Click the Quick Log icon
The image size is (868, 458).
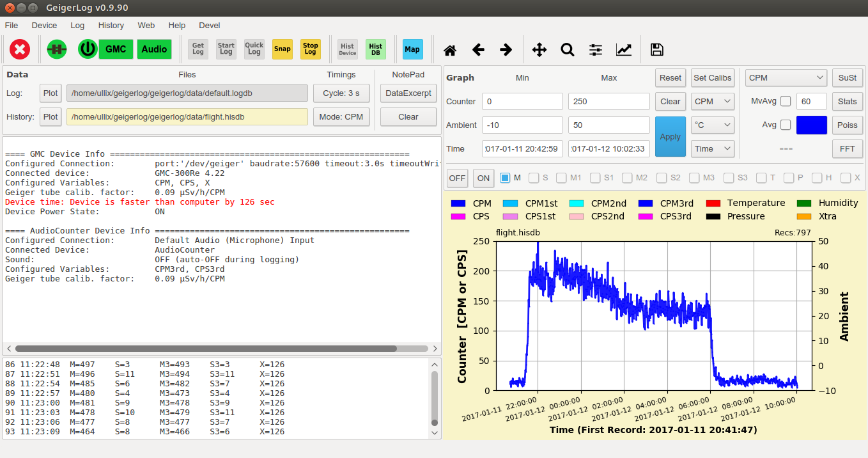point(254,49)
